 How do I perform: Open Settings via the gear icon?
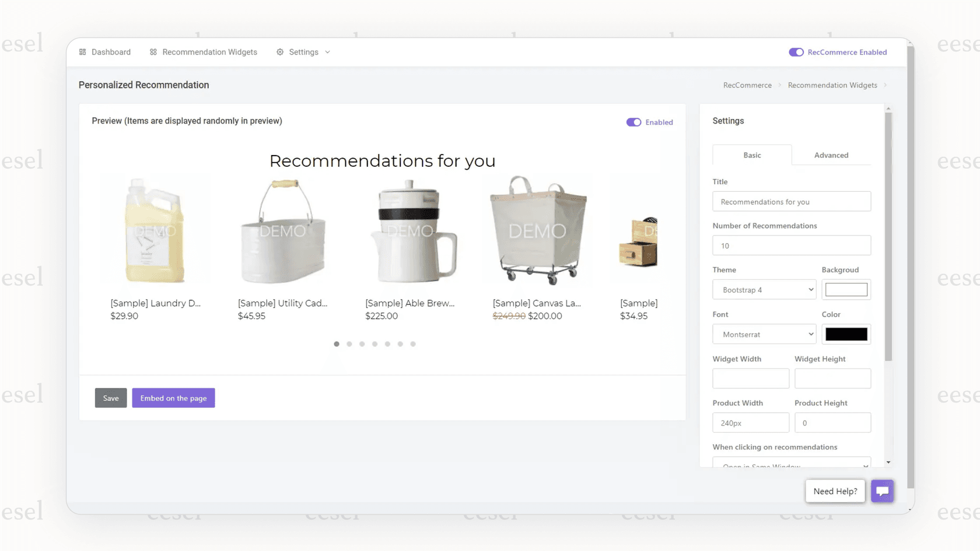click(280, 52)
